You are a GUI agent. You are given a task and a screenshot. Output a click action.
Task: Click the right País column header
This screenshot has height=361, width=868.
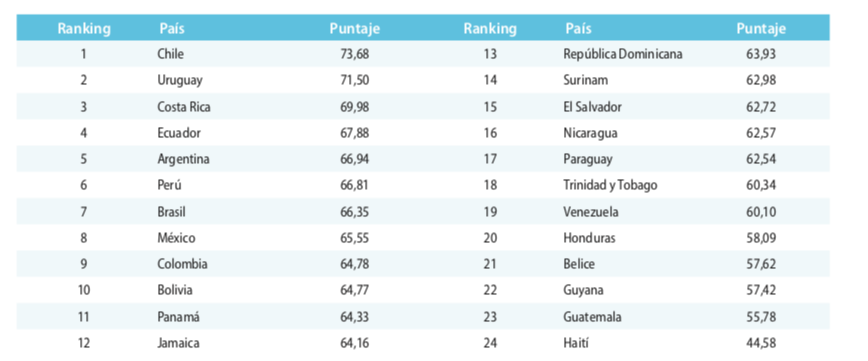(578, 28)
